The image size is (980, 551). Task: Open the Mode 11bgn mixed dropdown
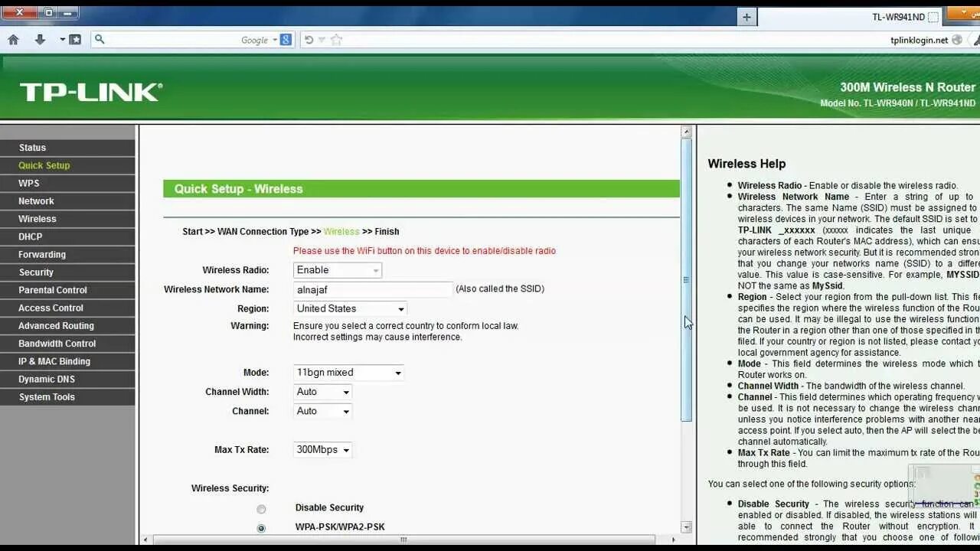click(x=348, y=373)
